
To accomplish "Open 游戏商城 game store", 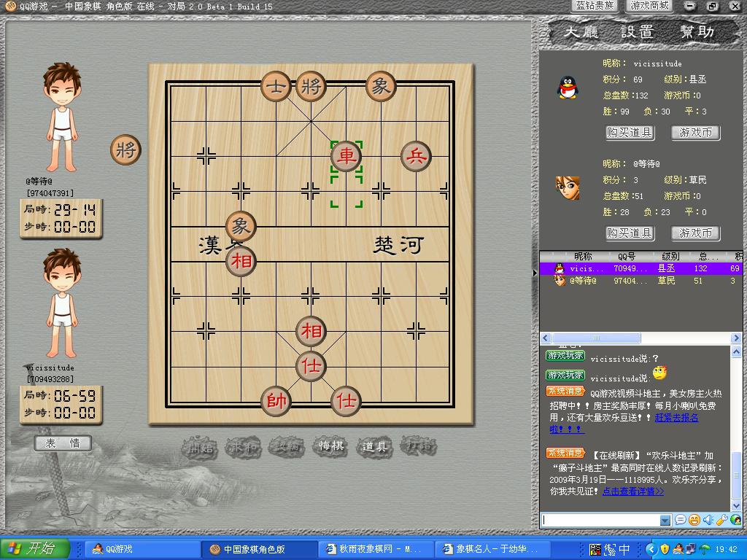I will pos(649,6).
